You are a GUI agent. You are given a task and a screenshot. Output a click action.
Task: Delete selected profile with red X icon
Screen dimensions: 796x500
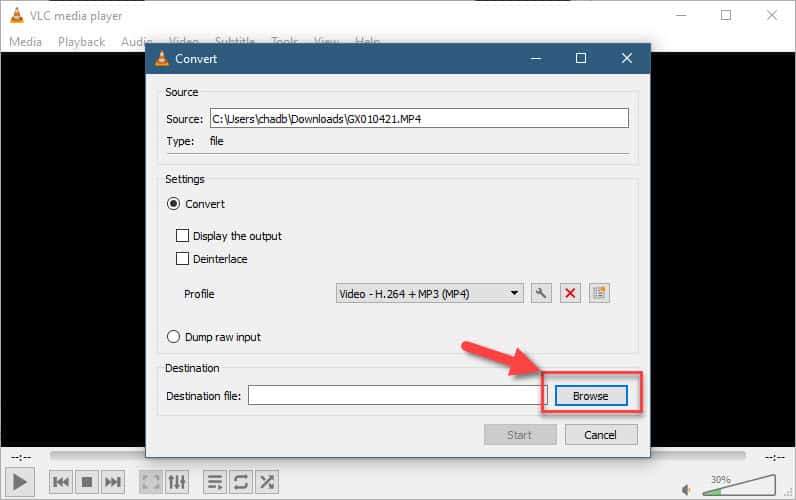(x=570, y=293)
